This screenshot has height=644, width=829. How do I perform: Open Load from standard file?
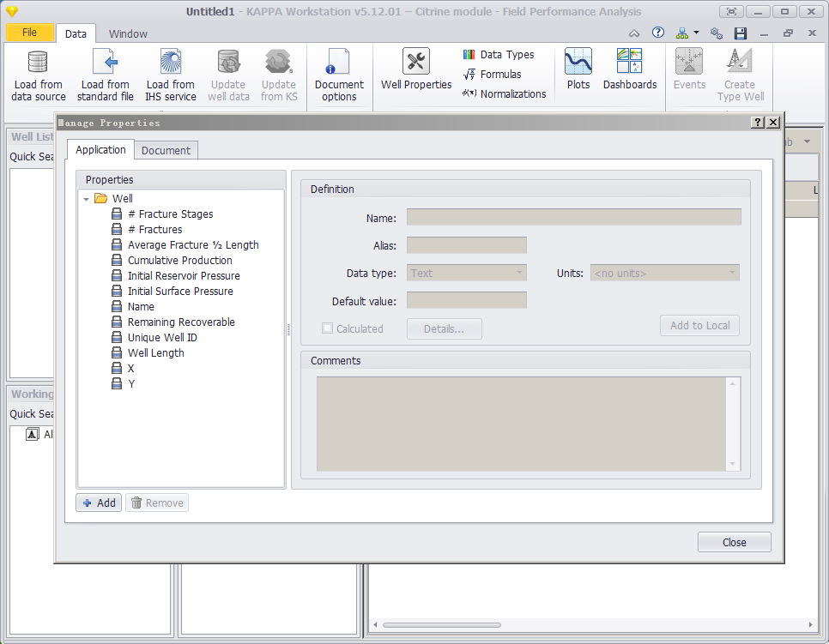[106, 75]
